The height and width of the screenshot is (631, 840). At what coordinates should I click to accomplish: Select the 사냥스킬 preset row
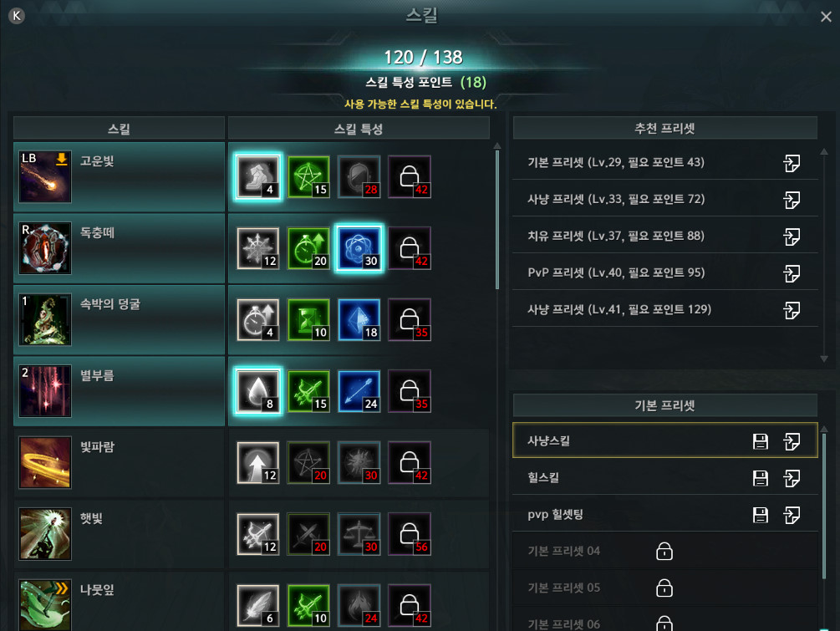point(664,440)
